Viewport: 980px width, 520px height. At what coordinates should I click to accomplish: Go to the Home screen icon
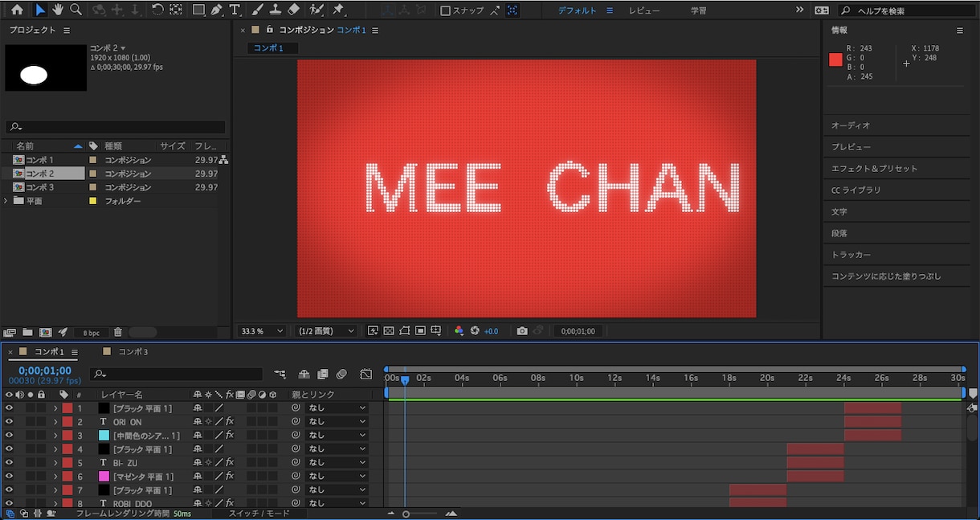[x=17, y=10]
